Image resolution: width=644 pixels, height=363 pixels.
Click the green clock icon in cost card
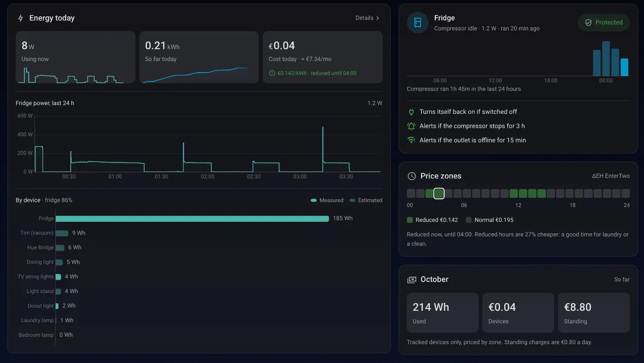(272, 73)
